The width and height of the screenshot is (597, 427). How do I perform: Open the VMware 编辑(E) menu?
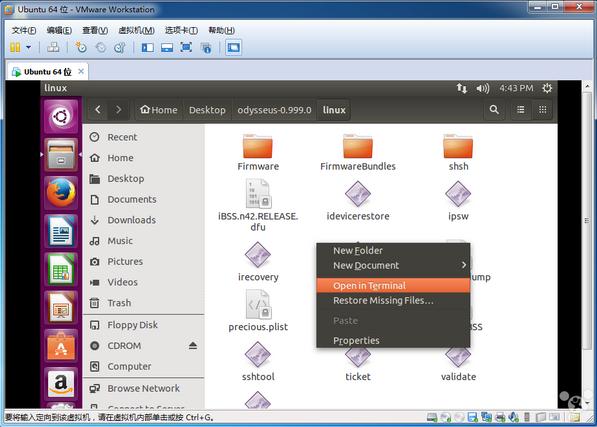(x=59, y=30)
